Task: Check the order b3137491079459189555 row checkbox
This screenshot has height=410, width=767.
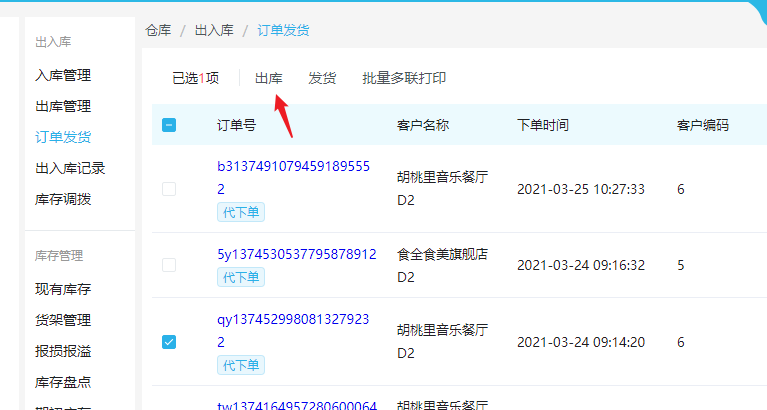Action: pyautogui.click(x=169, y=189)
